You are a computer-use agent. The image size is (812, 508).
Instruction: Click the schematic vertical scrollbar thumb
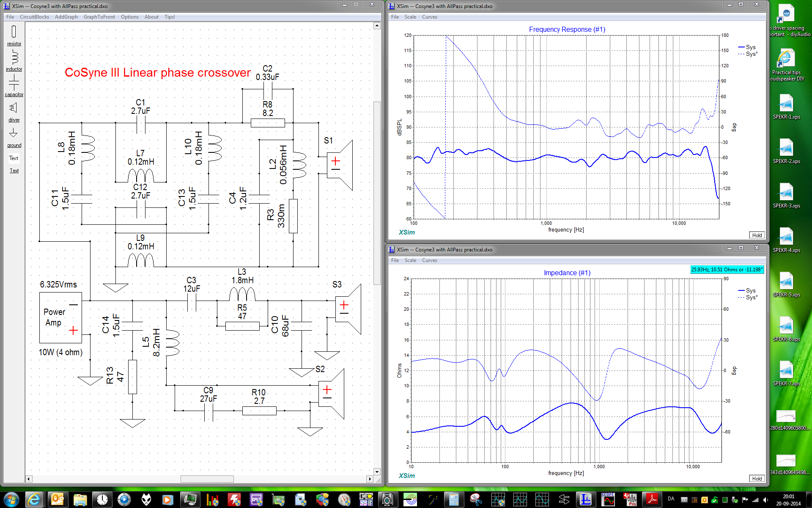tap(377, 193)
